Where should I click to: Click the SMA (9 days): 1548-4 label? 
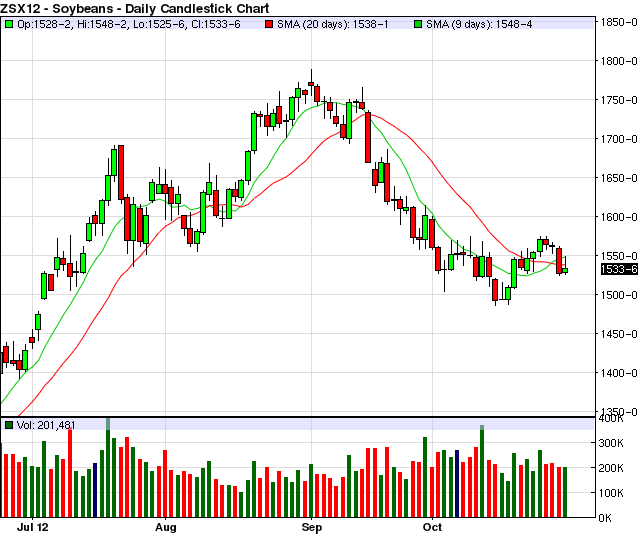[x=479, y=24]
